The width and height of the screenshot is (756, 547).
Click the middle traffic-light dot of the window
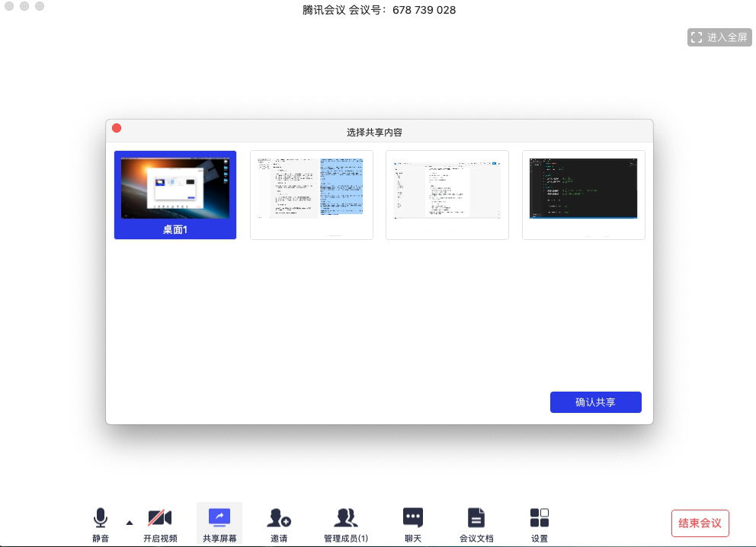24,8
